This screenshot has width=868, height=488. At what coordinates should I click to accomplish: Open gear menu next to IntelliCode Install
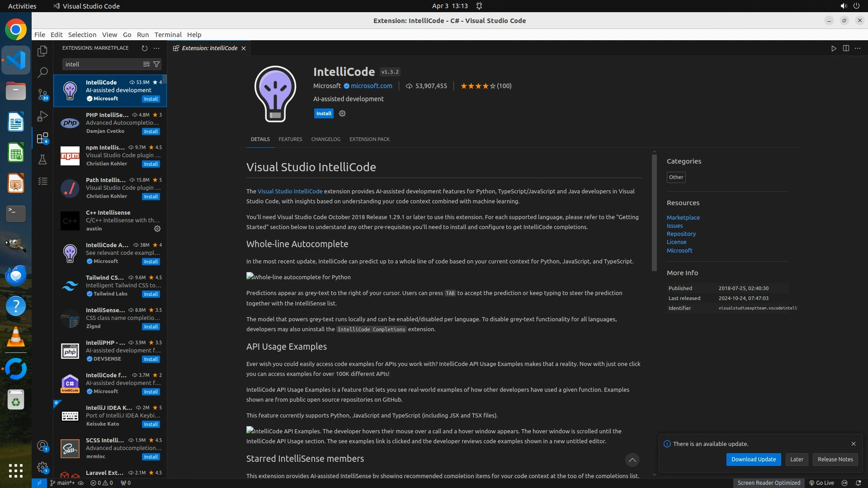pos(342,113)
